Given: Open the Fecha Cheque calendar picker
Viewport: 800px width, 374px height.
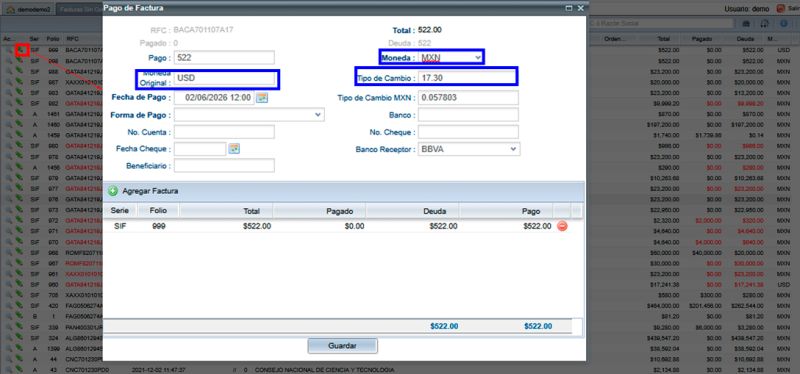Looking at the screenshot, I should tap(234, 149).
